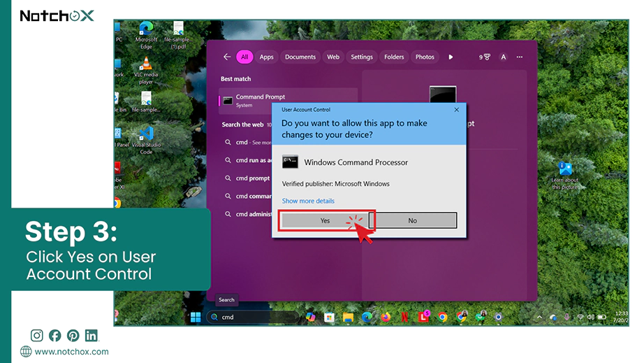Show more search filters with play arrow
Image resolution: width=644 pixels, height=363 pixels.
point(451,57)
